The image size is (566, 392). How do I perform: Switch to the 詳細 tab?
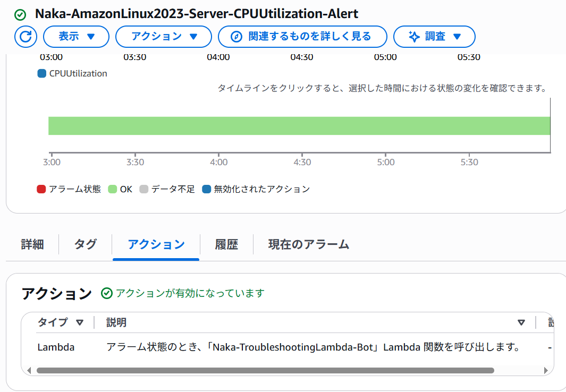[x=32, y=244]
